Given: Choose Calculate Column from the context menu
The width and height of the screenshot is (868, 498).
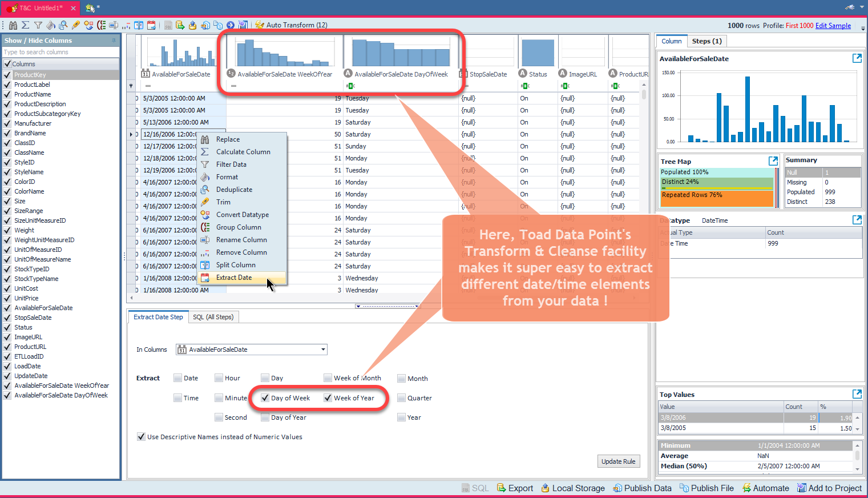Looking at the screenshot, I should pos(242,152).
